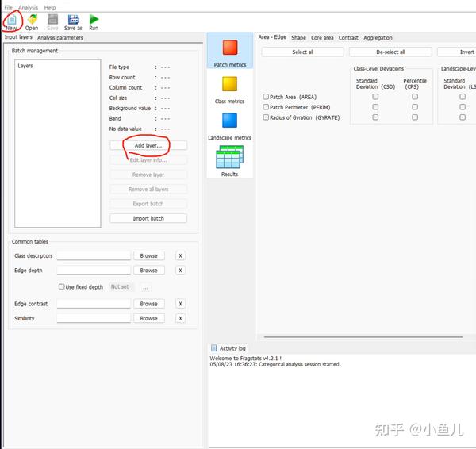Switch to the Shape metrics tab
The height and width of the screenshot is (449, 476).
click(299, 37)
